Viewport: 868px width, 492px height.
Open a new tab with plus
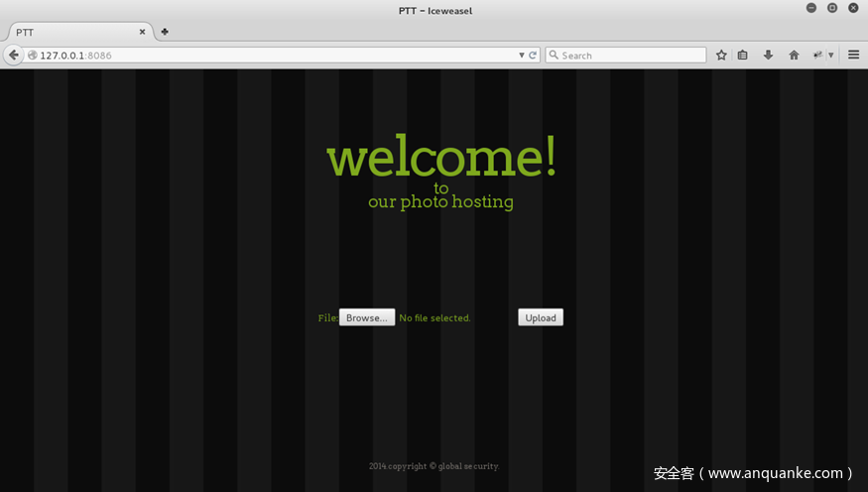165,32
